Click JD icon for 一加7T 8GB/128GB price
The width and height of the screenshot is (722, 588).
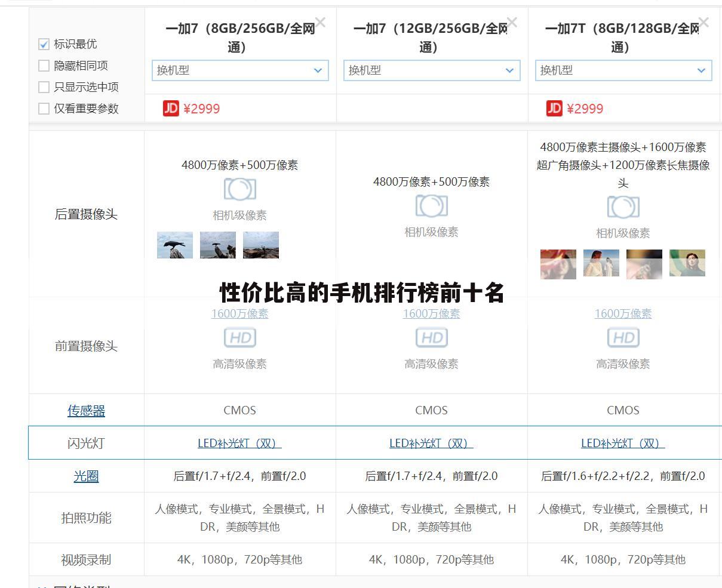pyautogui.click(x=554, y=108)
